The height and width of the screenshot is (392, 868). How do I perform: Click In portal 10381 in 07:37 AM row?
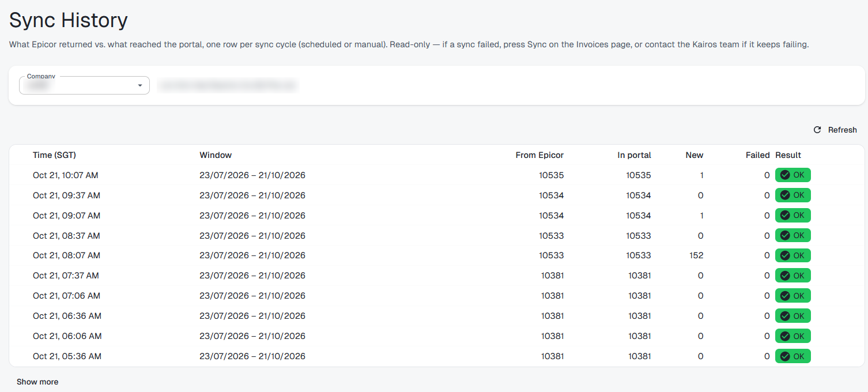(640, 276)
